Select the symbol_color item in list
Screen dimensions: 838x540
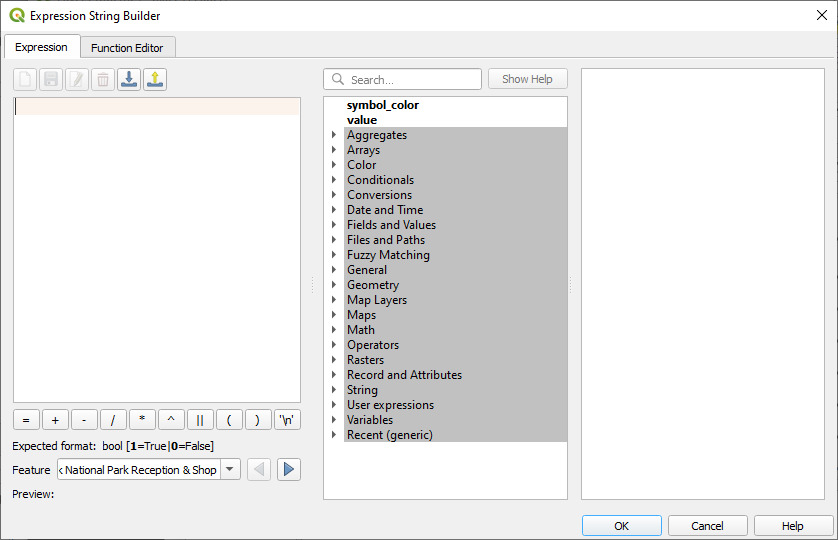[383, 105]
